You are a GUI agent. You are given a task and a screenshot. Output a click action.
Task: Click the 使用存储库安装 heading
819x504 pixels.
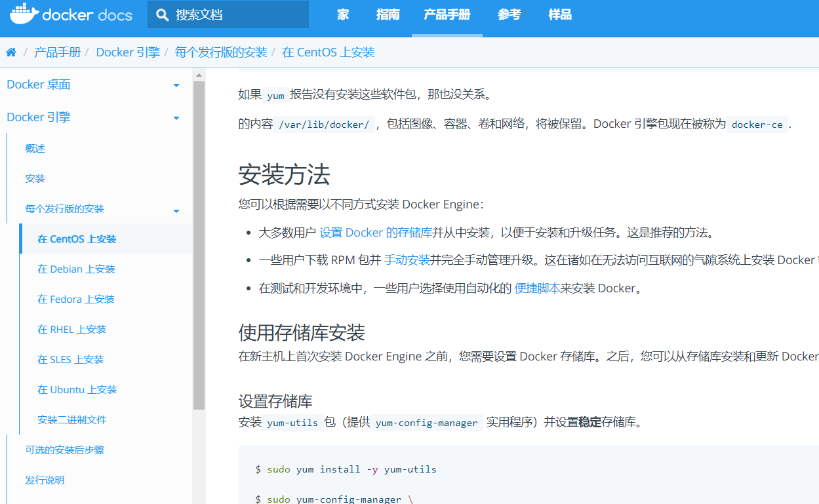coord(302,333)
